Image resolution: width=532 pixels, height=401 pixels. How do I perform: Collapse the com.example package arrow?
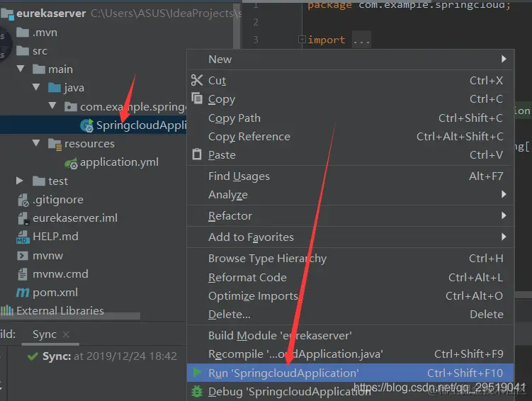[x=52, y=106]
